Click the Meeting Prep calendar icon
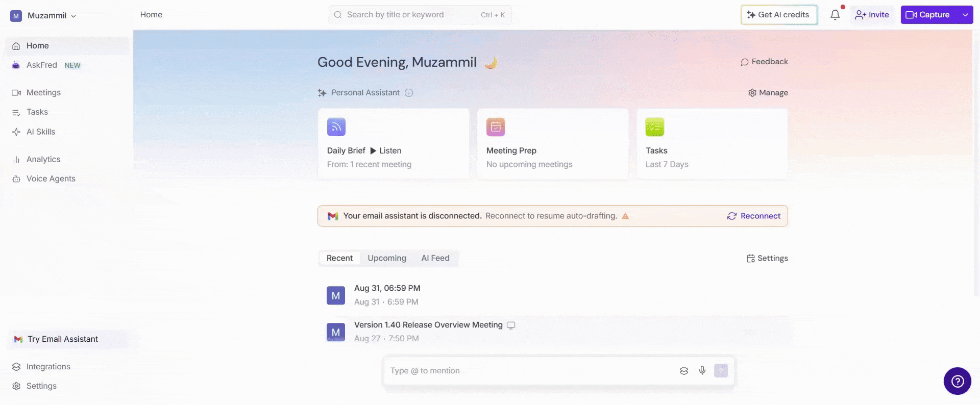 (496, 127)
